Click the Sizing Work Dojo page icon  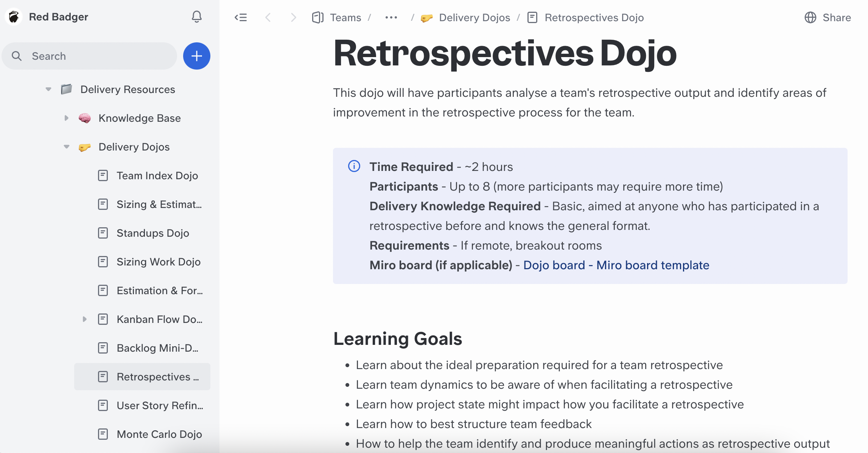[103, 262]
